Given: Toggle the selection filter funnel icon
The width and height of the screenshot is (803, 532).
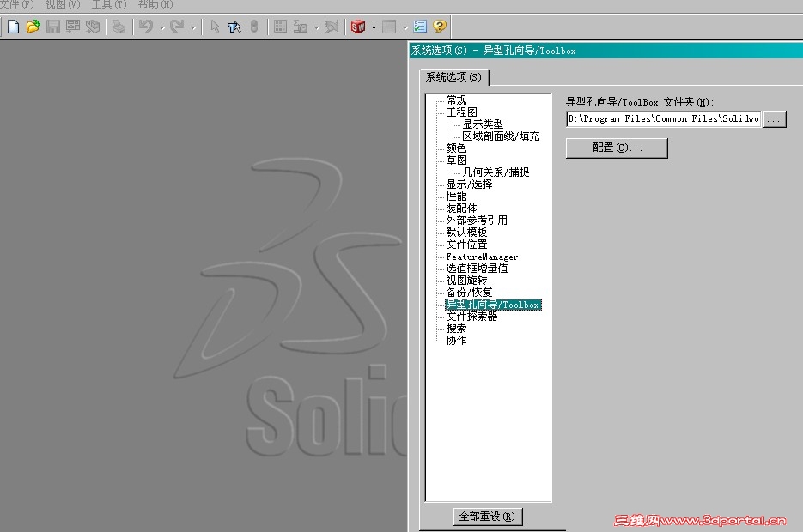Looking at the screenshot, I should [234, 27].
